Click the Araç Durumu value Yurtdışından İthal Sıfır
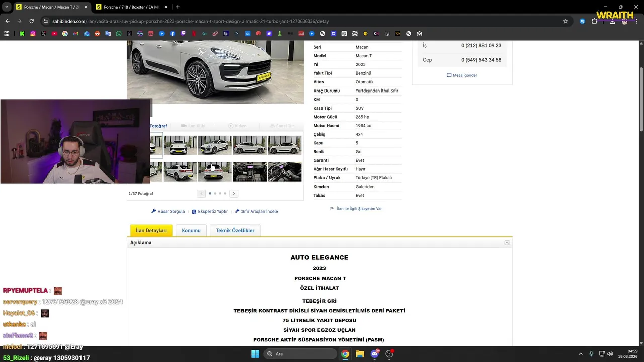The image size is (644, 362). coord(377,91)
